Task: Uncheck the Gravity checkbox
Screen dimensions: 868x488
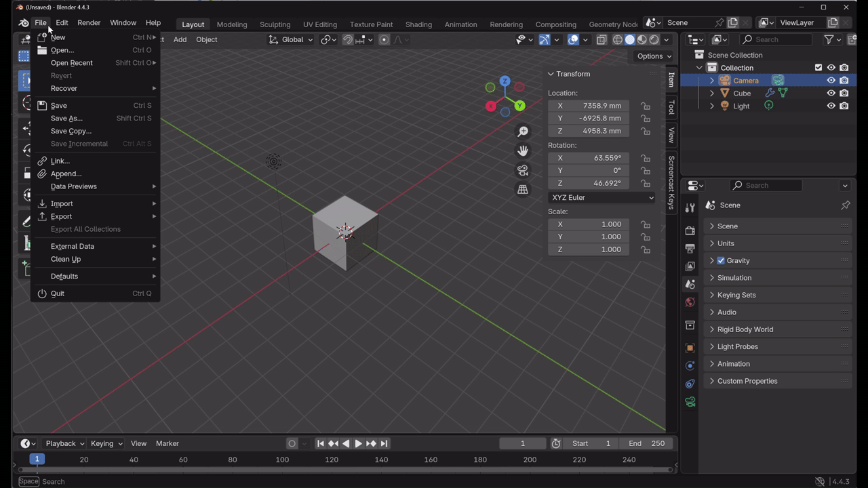Action: pos(721,260)
